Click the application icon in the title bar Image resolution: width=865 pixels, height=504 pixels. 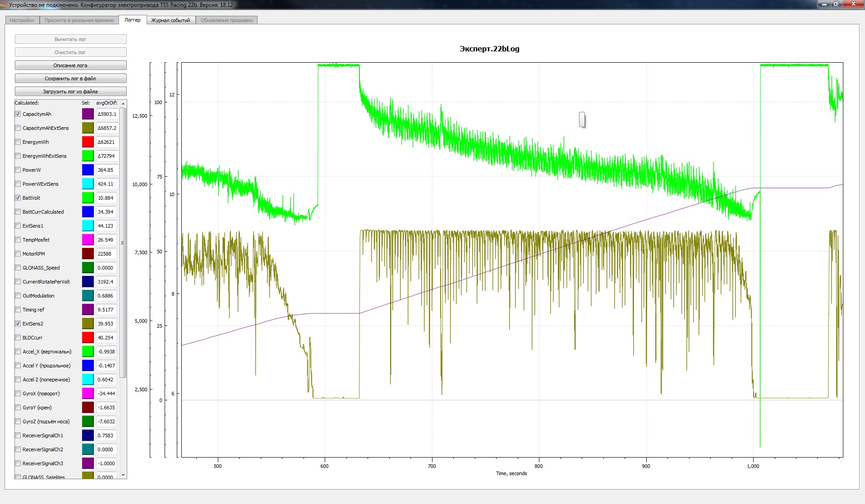tap(4, 5)
